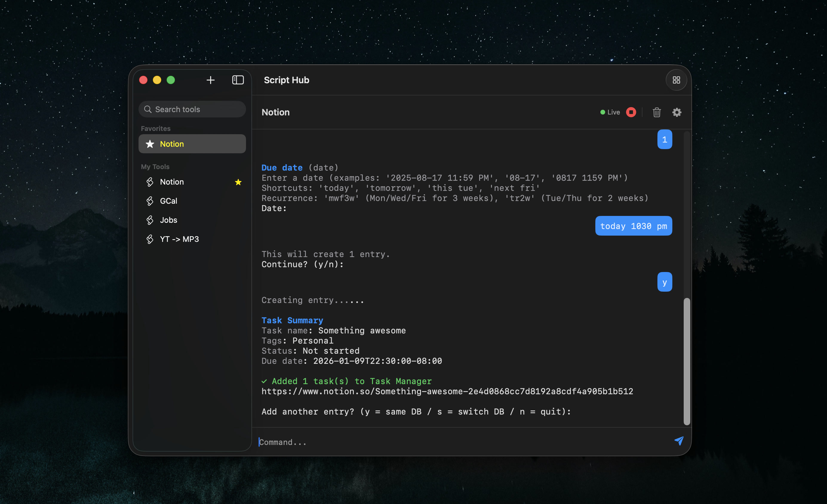Toggle the sidebar visibility
This screenshot has width=827, height=504.
click(238, 80)
